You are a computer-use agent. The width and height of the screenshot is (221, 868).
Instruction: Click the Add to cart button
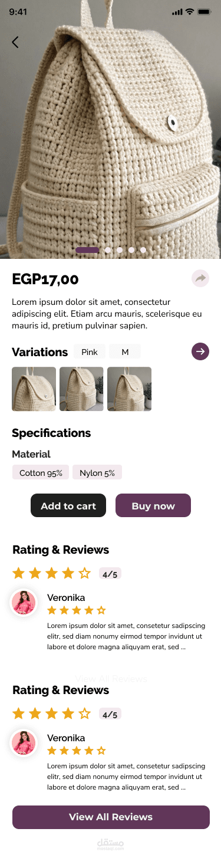click(68, 505)
